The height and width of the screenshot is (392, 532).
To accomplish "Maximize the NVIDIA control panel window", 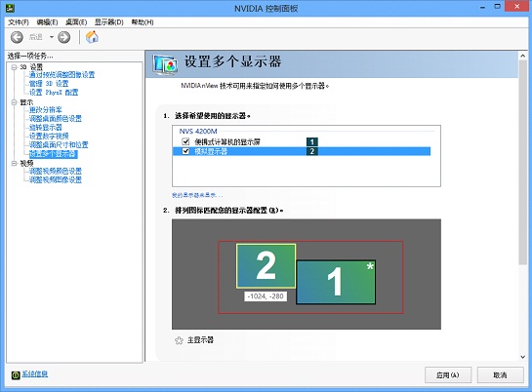I will point(498,7).
